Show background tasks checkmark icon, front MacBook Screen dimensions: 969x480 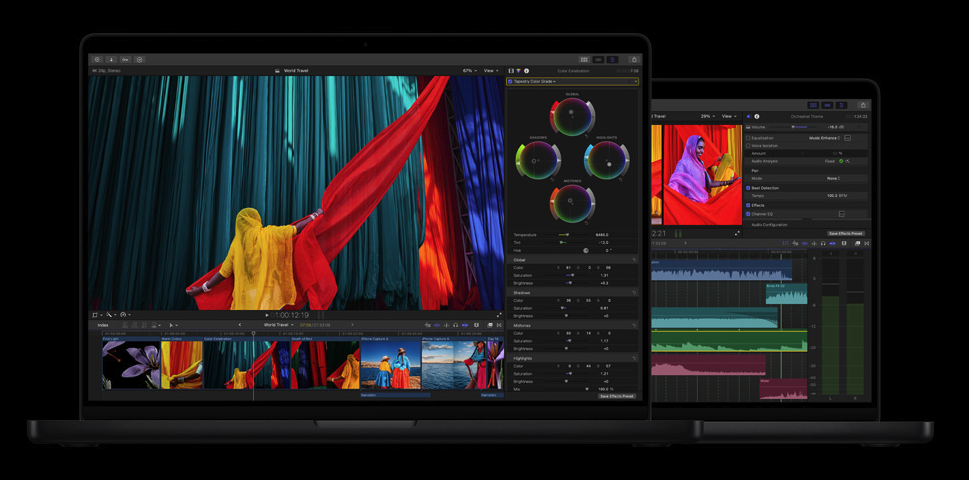click(x=140, y=59)
